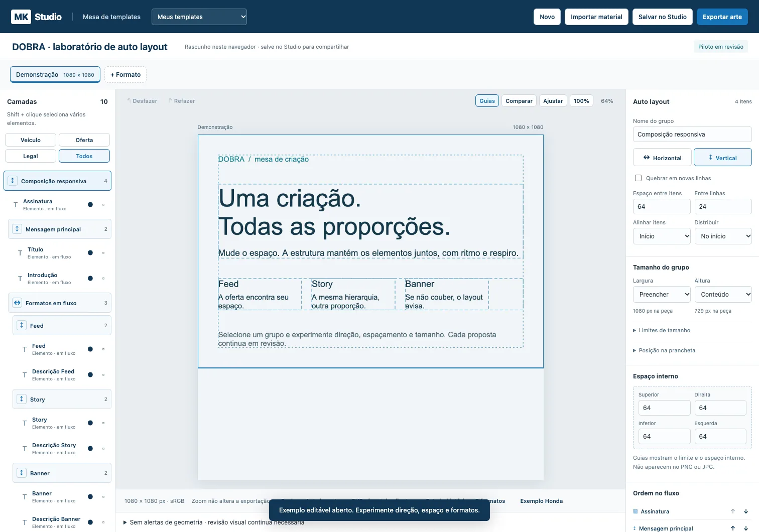Viewport: 759px width, 532px height.
Task: Click the Exportar arte button
Action: 722,17
